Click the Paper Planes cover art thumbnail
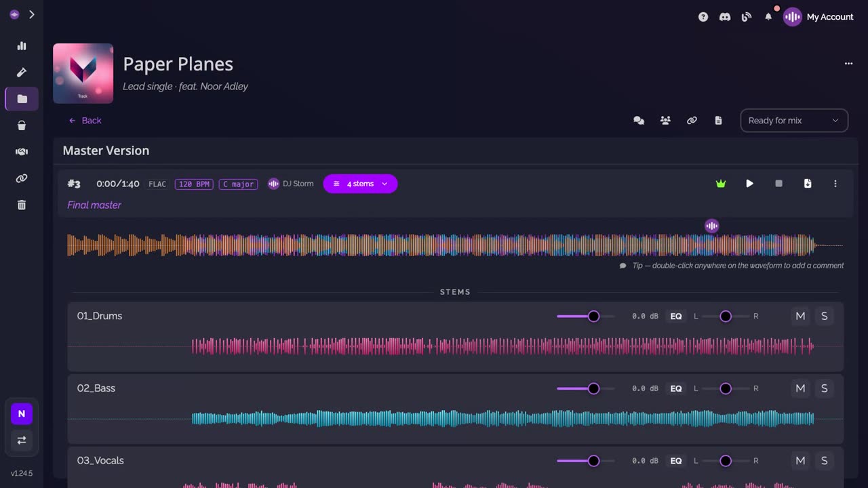Viewport: 868px width, 488px height. tap(83, 73)
